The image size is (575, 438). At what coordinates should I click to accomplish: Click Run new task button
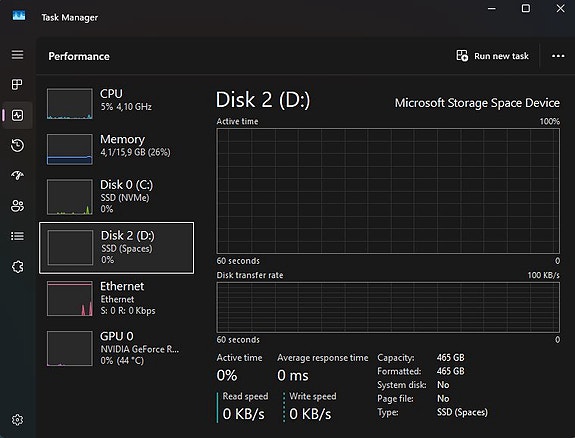tap(492, 56)
